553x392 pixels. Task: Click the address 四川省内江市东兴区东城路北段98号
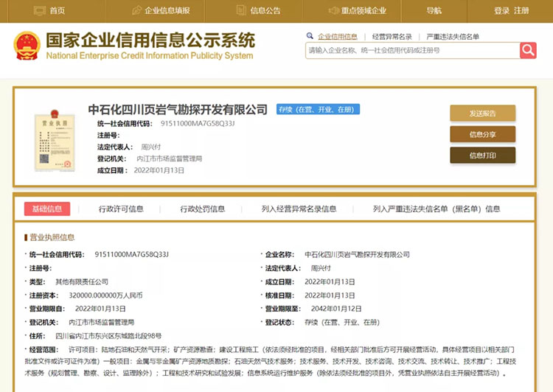click(108, 336)
